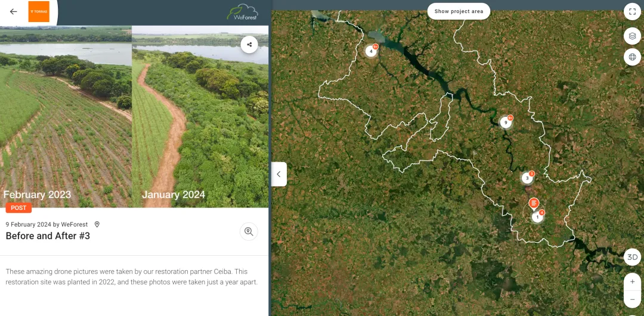
Task: Zoom in on the map with plus
Action: (x=632, y=282)
